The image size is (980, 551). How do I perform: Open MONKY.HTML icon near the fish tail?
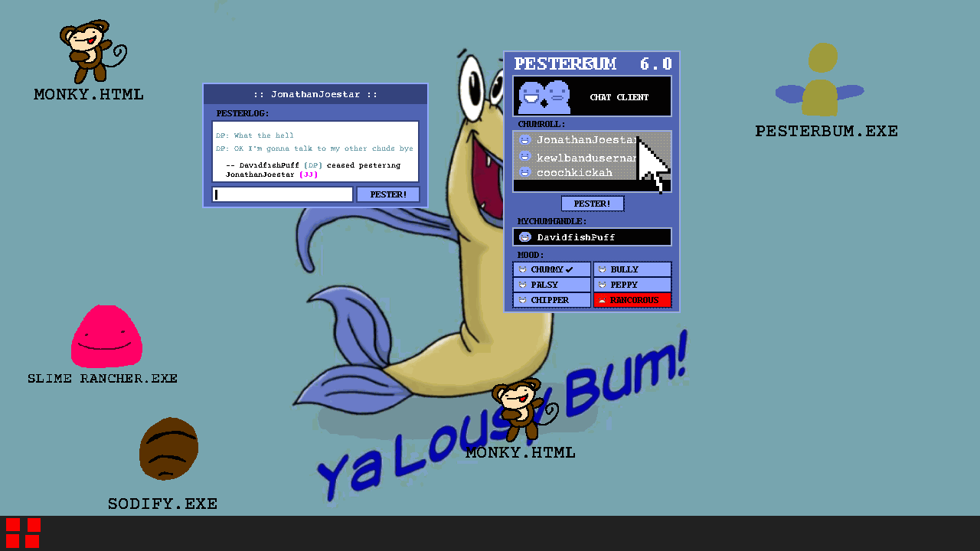click(x=518, y=409)
